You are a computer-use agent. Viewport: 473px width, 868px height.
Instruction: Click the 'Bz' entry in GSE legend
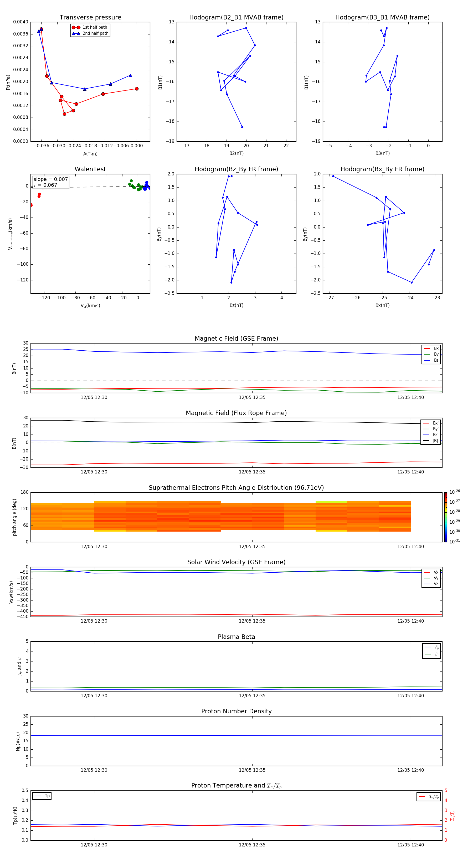[431, 360]
